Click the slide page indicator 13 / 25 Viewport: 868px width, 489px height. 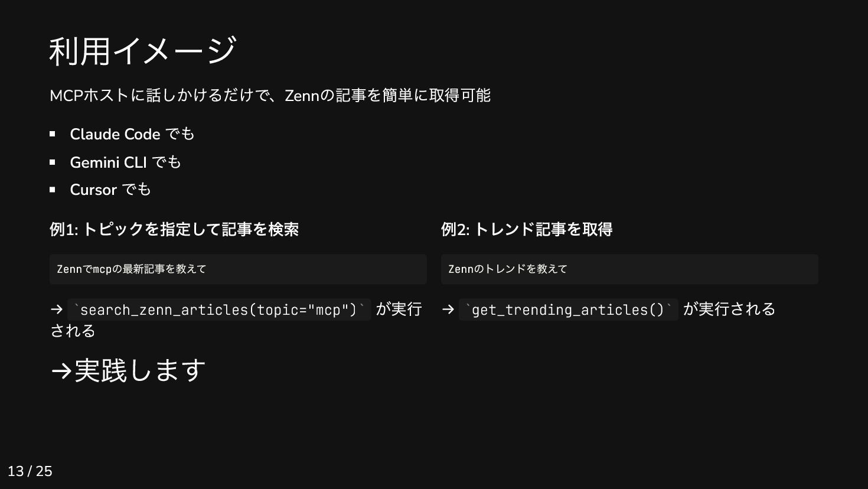click(30, 471)
